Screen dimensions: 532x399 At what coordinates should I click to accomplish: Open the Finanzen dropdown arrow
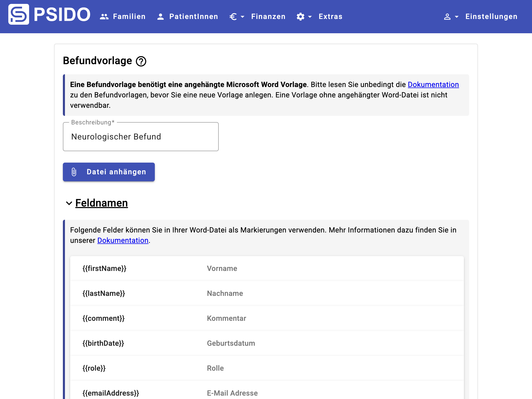[243, 17]
